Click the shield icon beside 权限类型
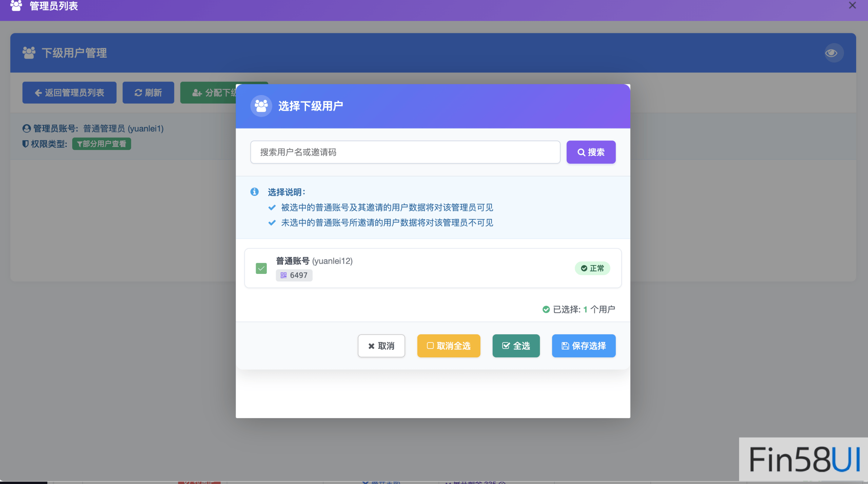Image resolution: width=868 pixels, height=484 pixels. click(x=25, y=144)
